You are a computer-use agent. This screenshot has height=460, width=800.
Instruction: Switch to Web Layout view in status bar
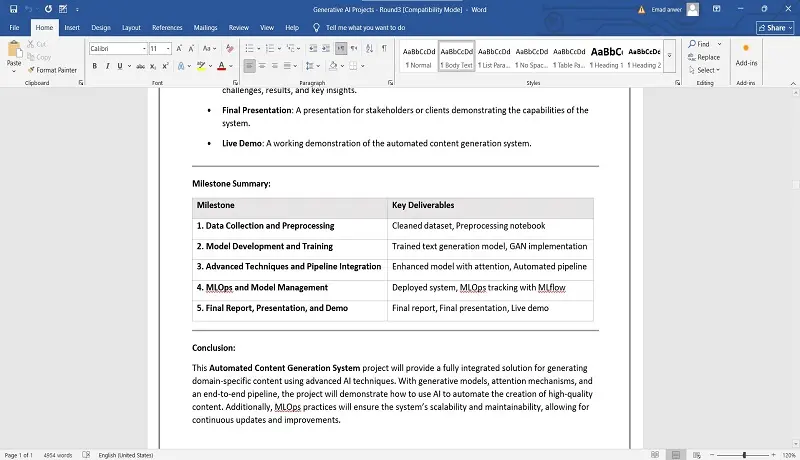(696, 454)
